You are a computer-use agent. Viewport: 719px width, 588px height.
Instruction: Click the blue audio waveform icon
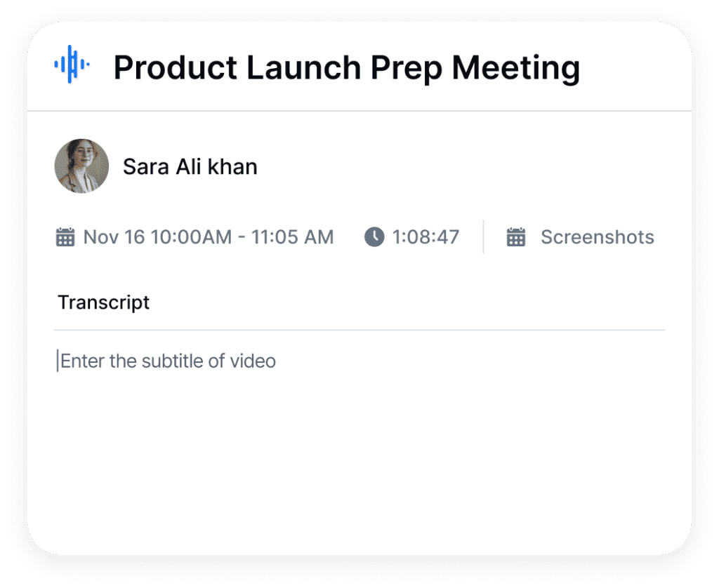point(72,65)
